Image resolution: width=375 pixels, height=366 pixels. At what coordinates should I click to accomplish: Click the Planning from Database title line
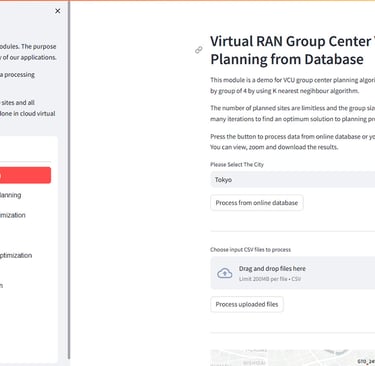pos(287,59)
